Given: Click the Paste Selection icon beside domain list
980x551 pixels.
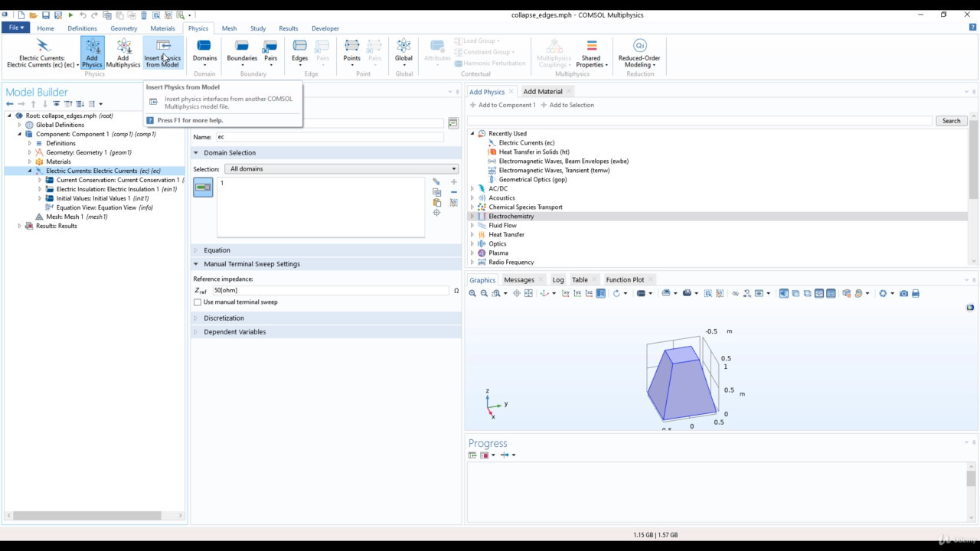Looking at the screenshot, I should tap(436, 202).
